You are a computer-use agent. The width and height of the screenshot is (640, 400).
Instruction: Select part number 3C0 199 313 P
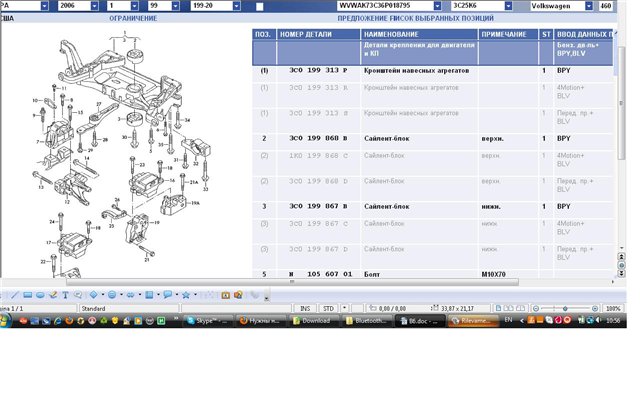tap(318, 70)
